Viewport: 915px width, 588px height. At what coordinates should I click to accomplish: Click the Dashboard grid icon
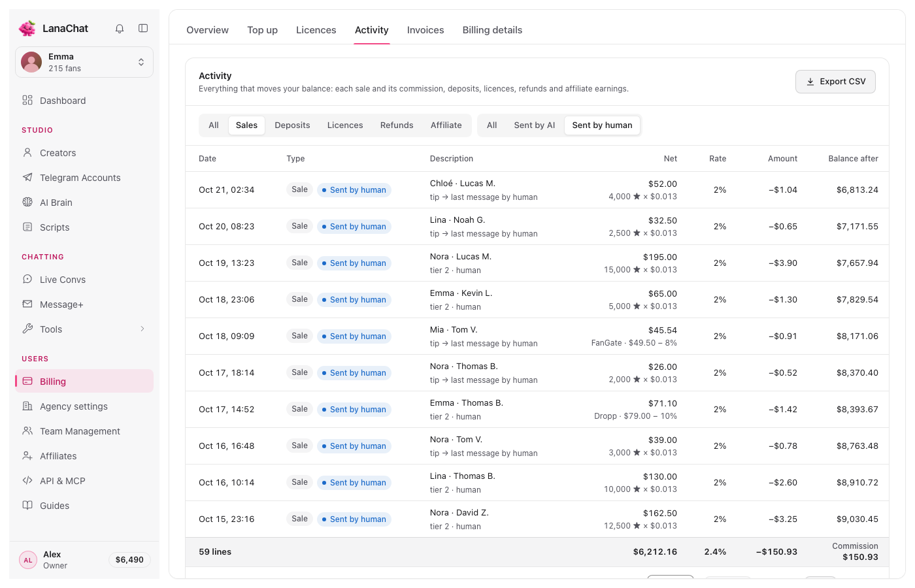coord(27,100)
